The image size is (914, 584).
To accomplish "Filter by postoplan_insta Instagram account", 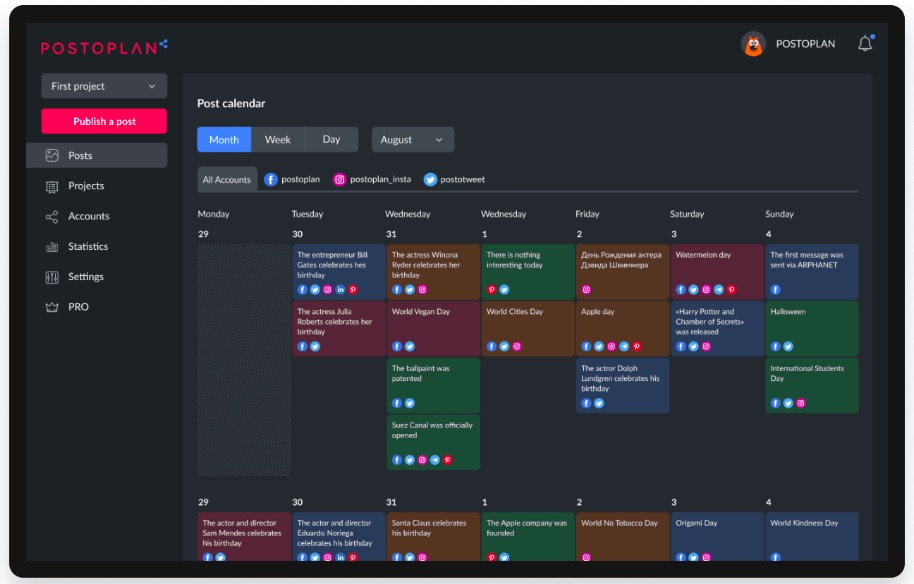I will (x=373, y=180).
